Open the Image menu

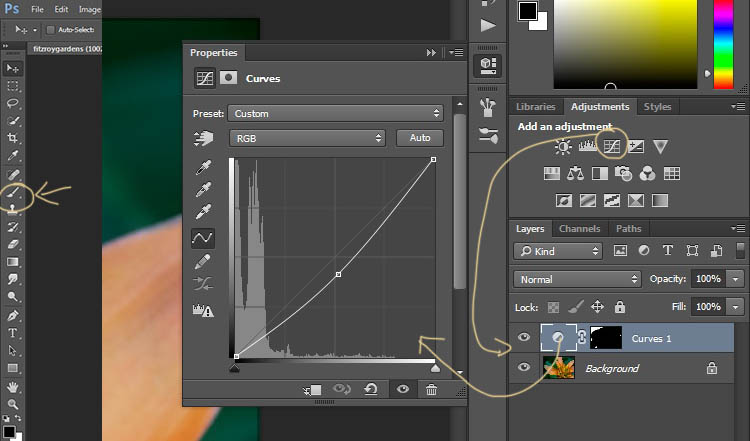tap(89, 8)
